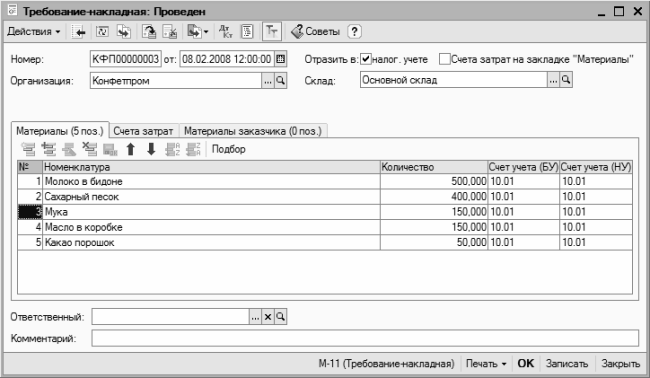Expand the Печать dropdown

tap(486, 363)
